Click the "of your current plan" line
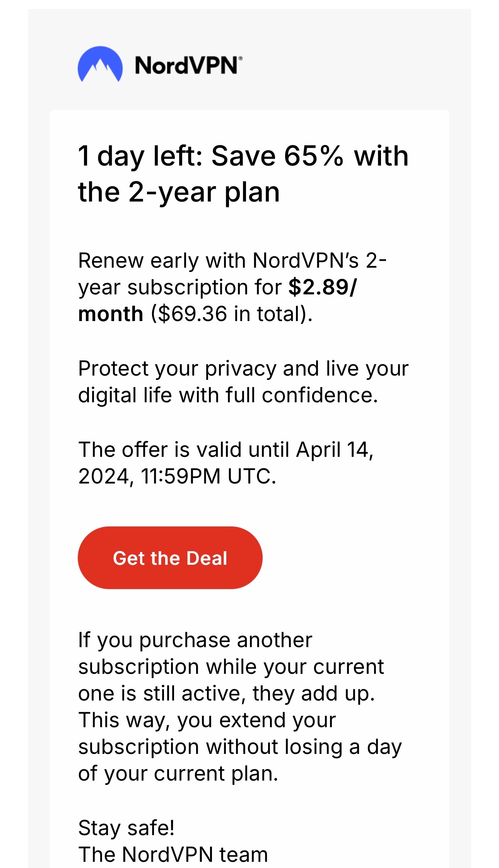Image resolution: width=499 pixels, height=868 pixels. click(x=178, y=774)
